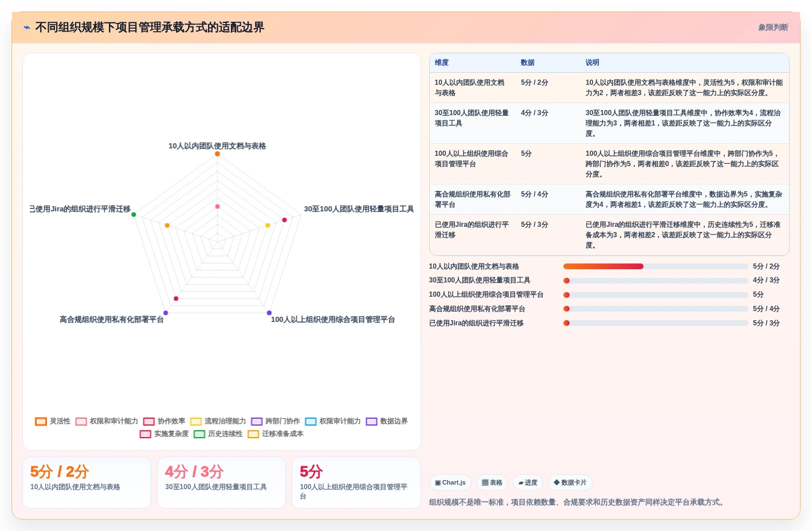Click the purple radar point at the 100人以上组织 vertex
812x531 pixels.
(269, 313)
